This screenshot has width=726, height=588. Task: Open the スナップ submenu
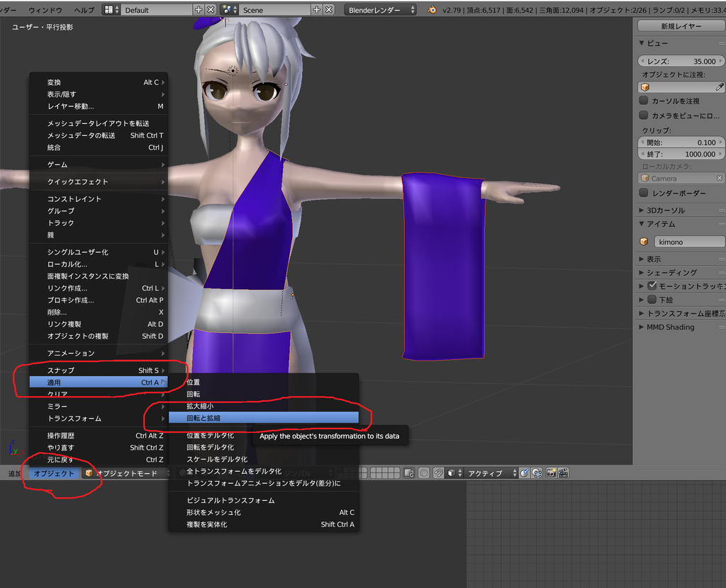pyautogui.click(x=98, y=370)
